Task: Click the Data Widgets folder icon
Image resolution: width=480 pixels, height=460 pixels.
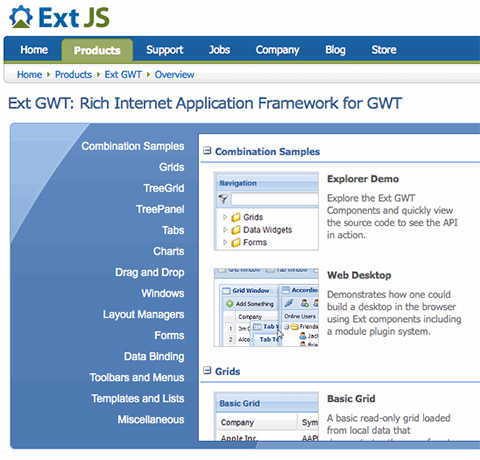Action: tap(236, 230)
